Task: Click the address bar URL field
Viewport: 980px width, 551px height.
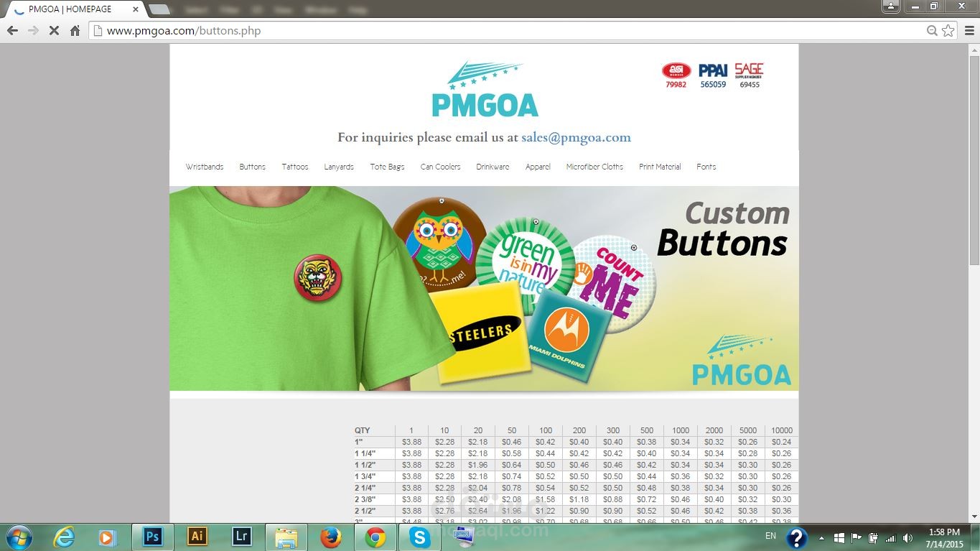Action: 513,31
